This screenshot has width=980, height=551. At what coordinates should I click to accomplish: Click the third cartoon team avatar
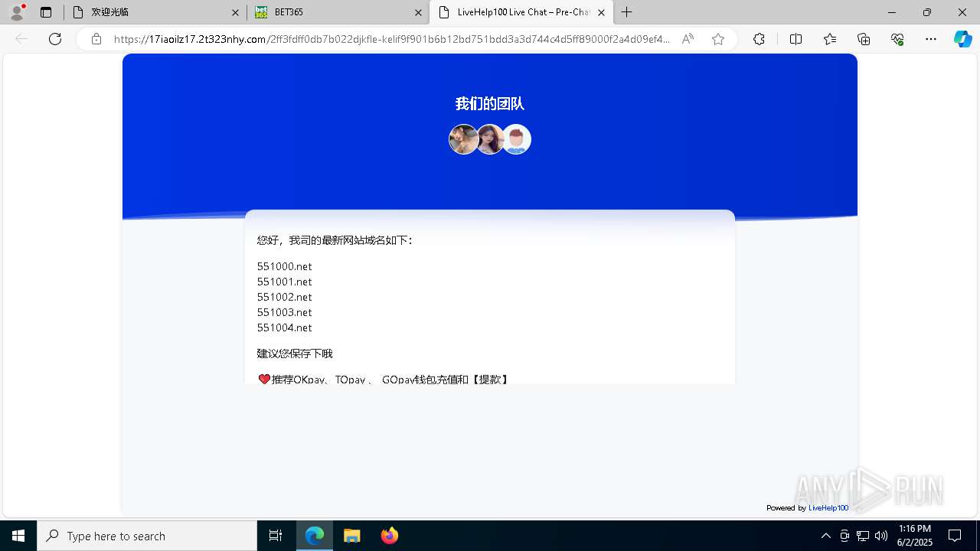point(517,139)
